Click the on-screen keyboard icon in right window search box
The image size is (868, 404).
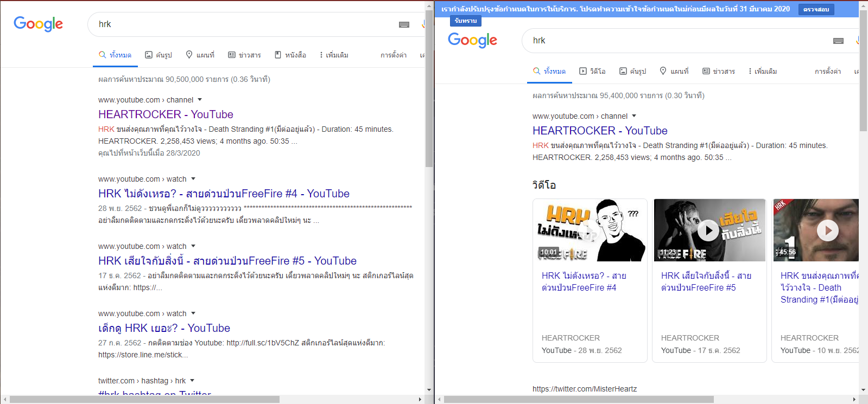click(838, 41)
